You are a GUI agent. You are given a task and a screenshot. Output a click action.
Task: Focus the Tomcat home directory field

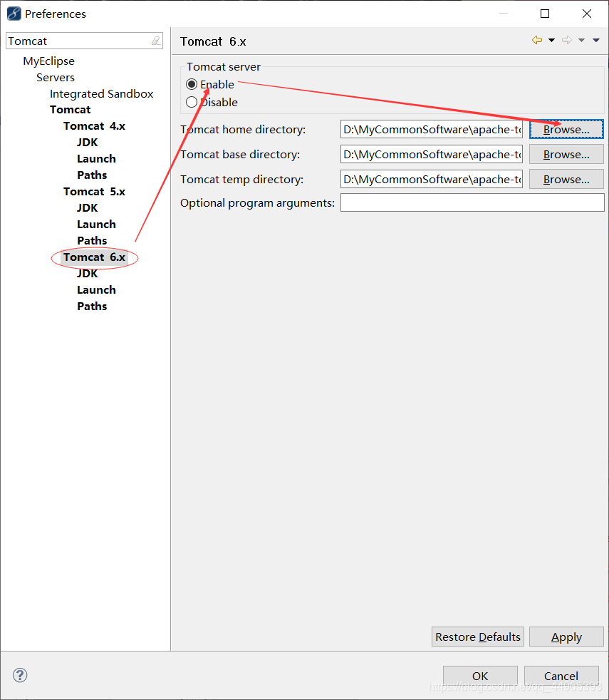pos(432,130)
